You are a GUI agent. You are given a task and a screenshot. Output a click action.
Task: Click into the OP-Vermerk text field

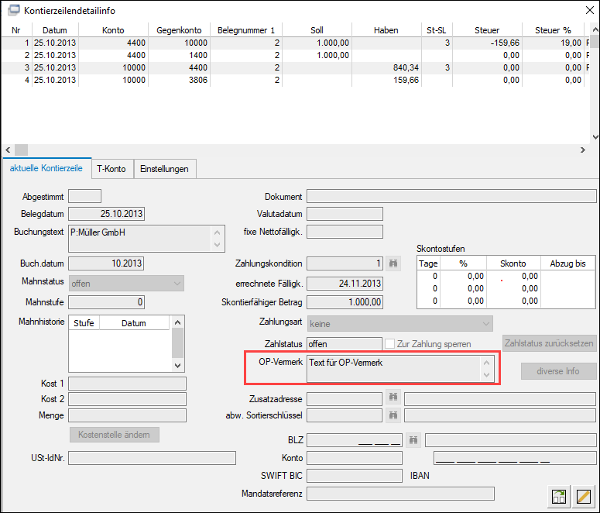[x=393, y=369]
